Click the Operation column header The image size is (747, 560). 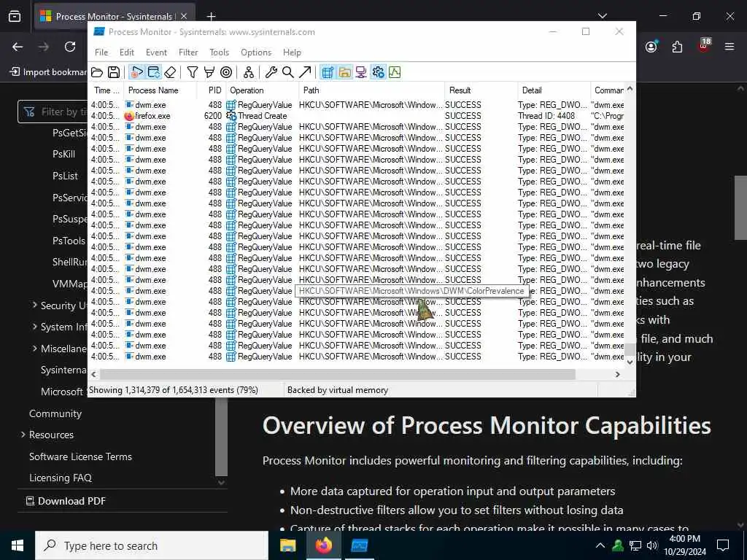(x=263, y=90)
